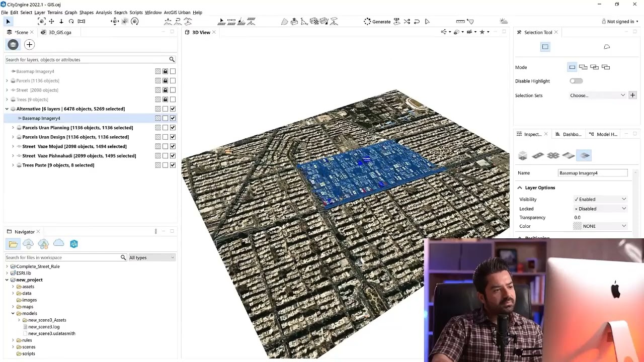644x362 pixels.
Task: Show the Object Attributes inspector cube icon
Action: tap(523, 156)
